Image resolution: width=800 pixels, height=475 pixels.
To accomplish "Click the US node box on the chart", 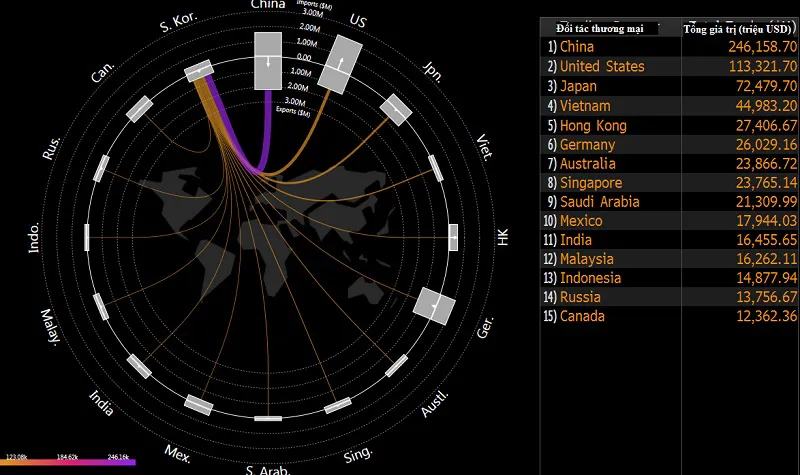I will [x=340, y=64].
